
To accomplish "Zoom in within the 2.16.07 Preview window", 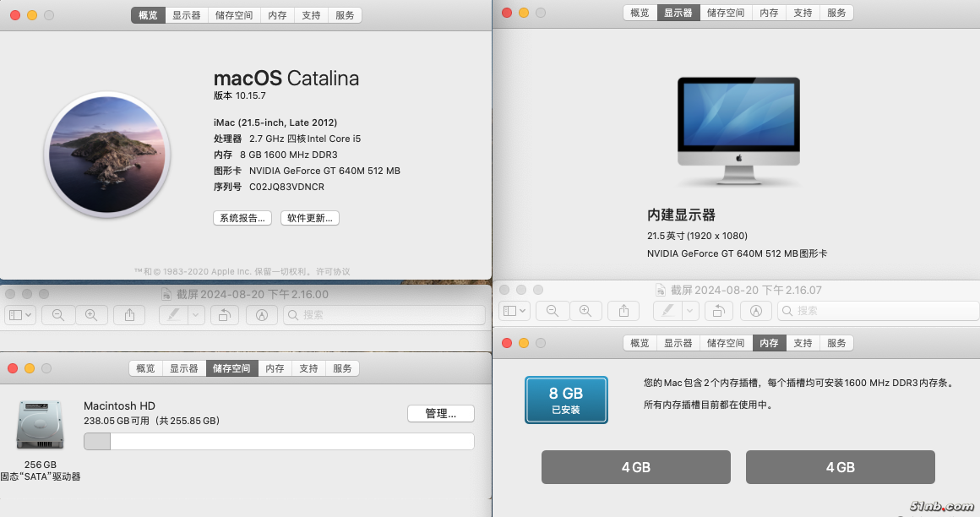I will tap(585, 311).
